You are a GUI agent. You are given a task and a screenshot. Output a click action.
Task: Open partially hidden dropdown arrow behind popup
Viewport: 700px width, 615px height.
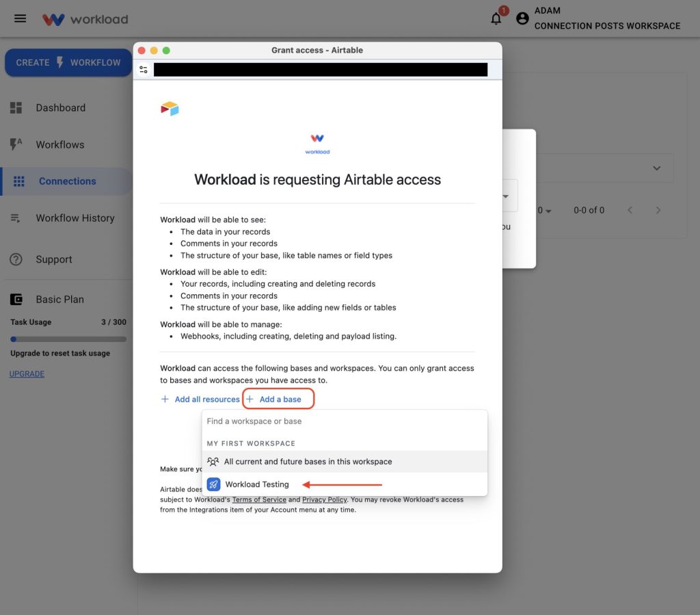pyautogui.click(x=506, y=196)
